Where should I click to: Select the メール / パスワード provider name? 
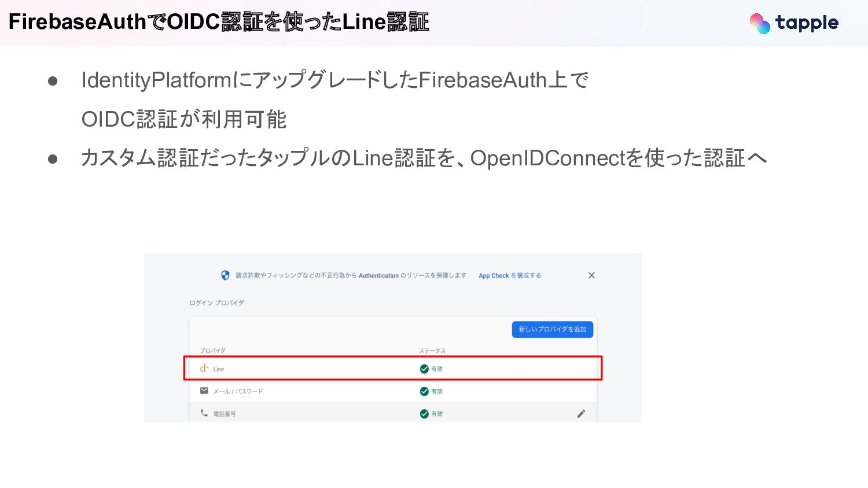tap(238, 391)
